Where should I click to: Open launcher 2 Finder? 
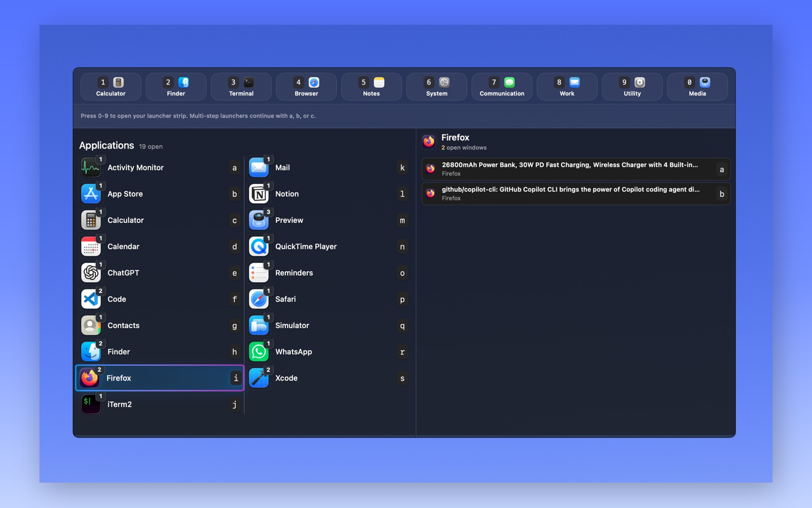176,87
